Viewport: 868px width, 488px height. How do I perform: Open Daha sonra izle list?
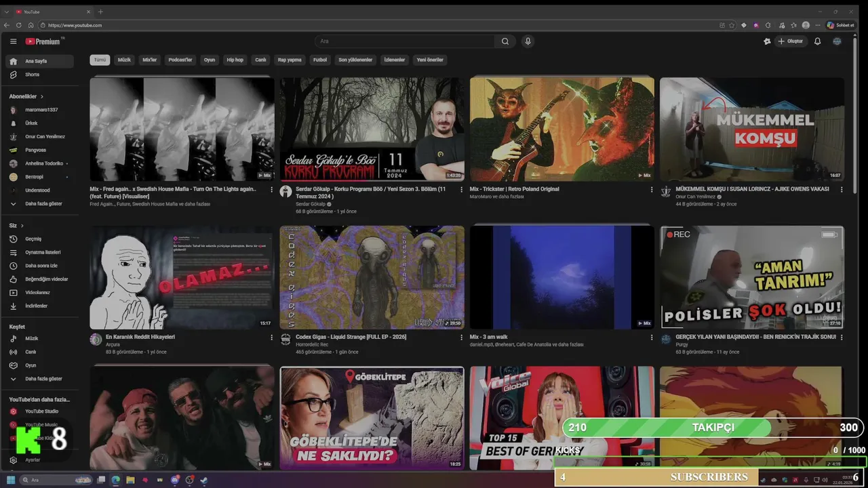38,266
